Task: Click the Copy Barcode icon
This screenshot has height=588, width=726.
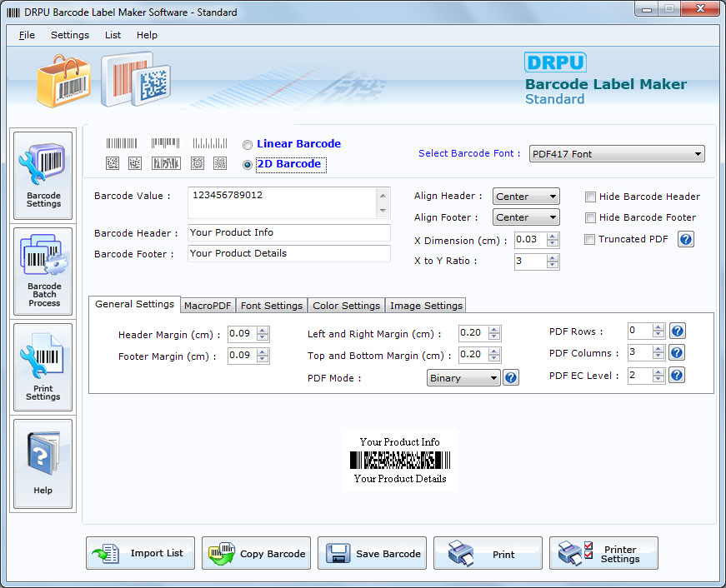Action: point(222,553)
